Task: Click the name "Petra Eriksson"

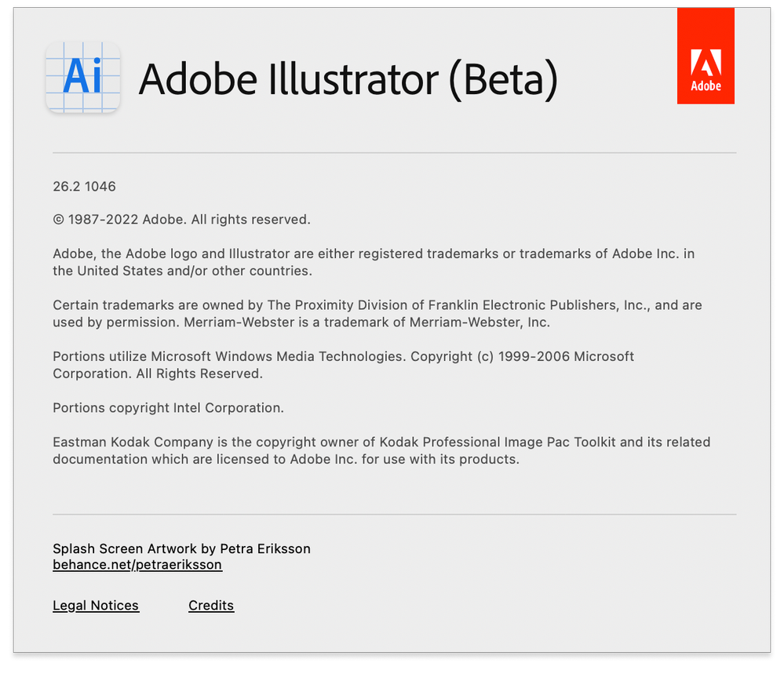Action: tap(265, 549)
